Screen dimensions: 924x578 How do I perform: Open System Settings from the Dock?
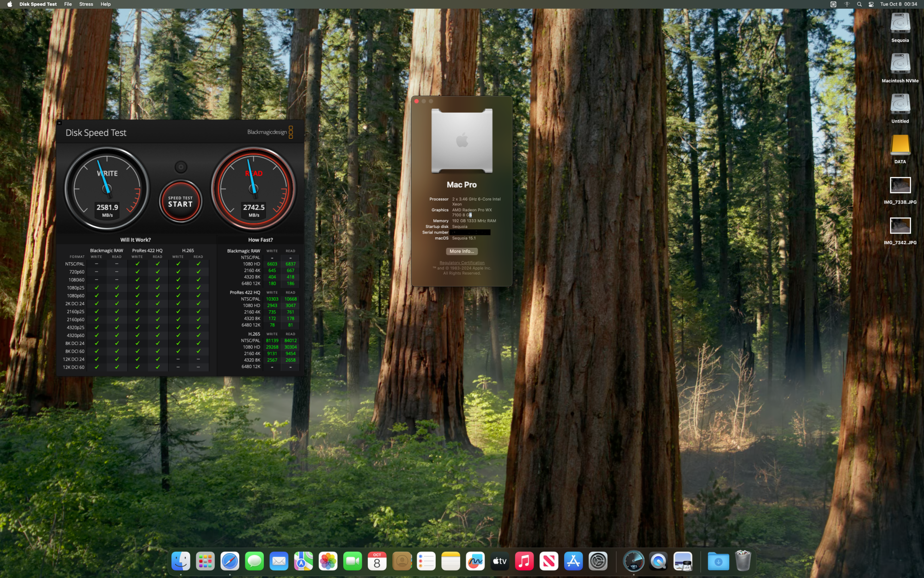(x=598, y=561)
